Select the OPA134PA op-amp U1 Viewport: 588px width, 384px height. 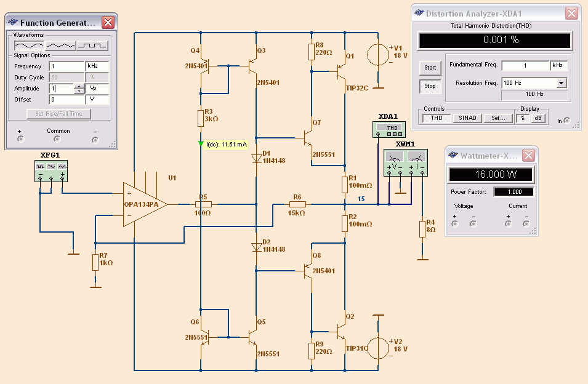click(x=145, y=204)
